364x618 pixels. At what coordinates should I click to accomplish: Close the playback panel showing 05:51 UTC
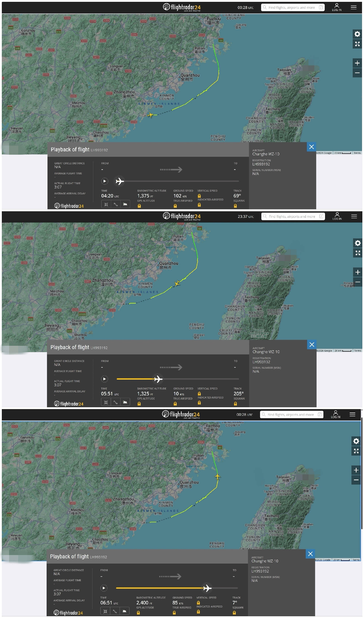(312, 344)
